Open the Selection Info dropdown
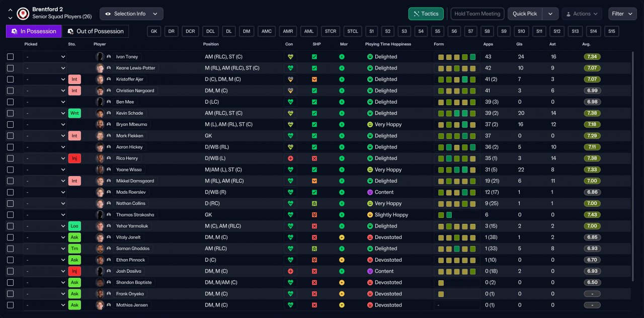Screen dimensions: 644x318 (131, 14)
